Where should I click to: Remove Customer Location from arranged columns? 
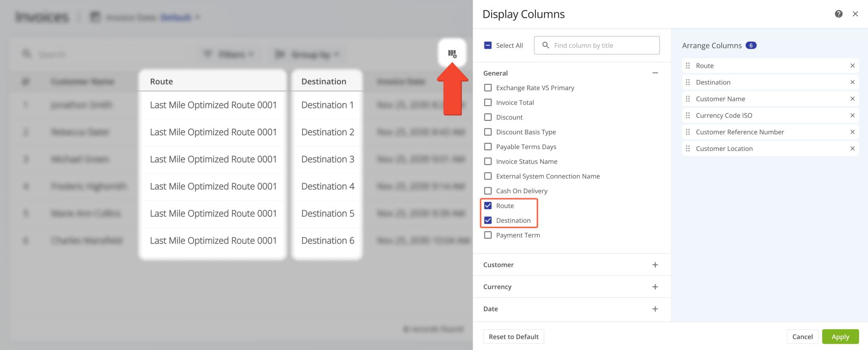point(852,148)
